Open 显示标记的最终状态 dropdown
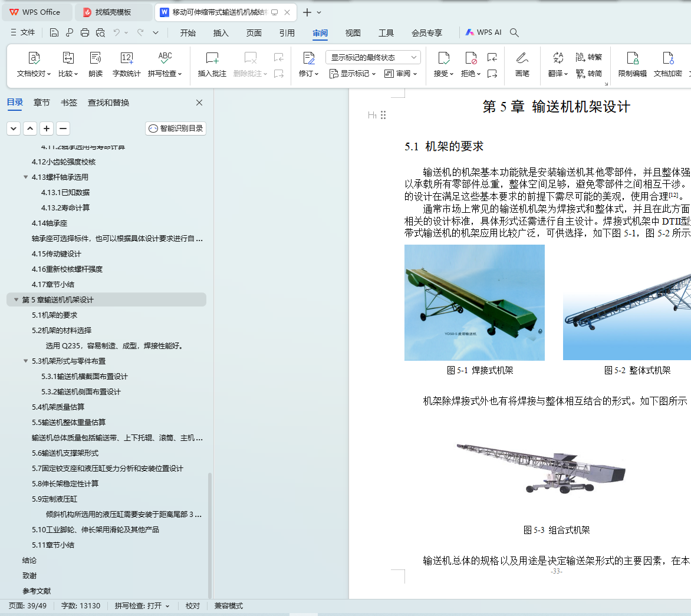691x616 pixels. click(373, 57)
